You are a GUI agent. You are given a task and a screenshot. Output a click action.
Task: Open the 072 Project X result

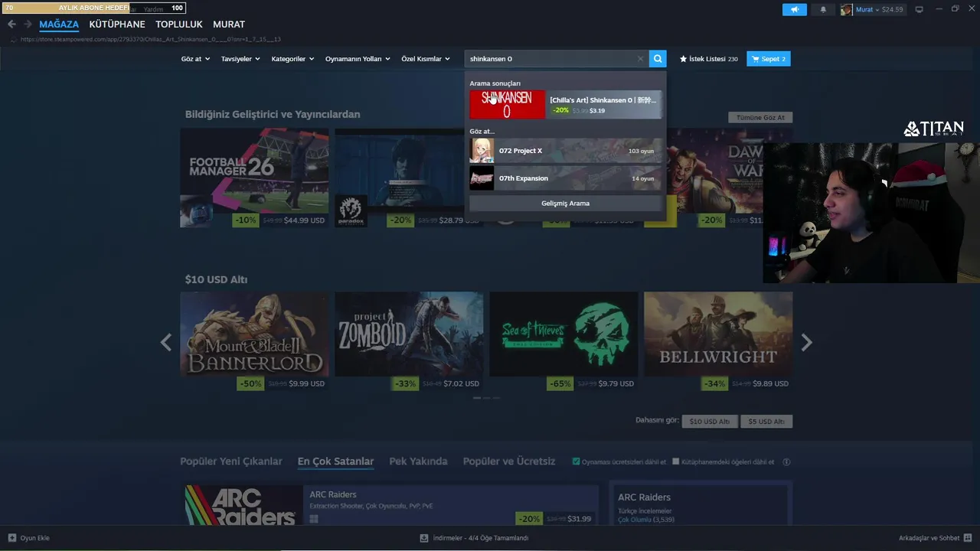(565, 151)
